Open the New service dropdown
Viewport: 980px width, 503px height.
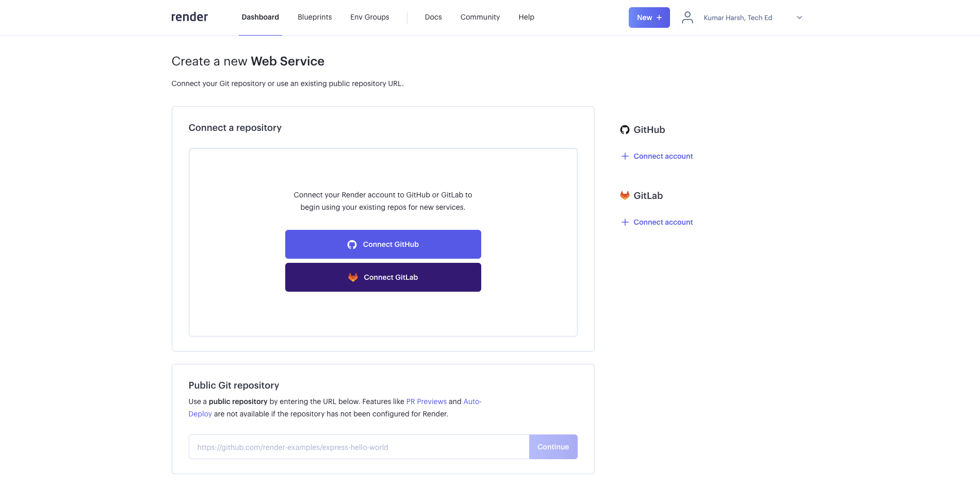[x=649, y=18]
